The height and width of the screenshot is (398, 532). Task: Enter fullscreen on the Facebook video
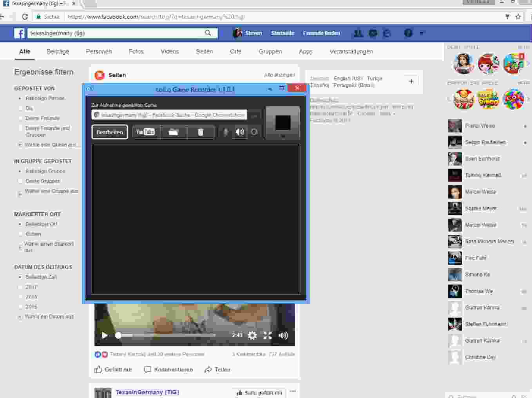click(268, 335)
